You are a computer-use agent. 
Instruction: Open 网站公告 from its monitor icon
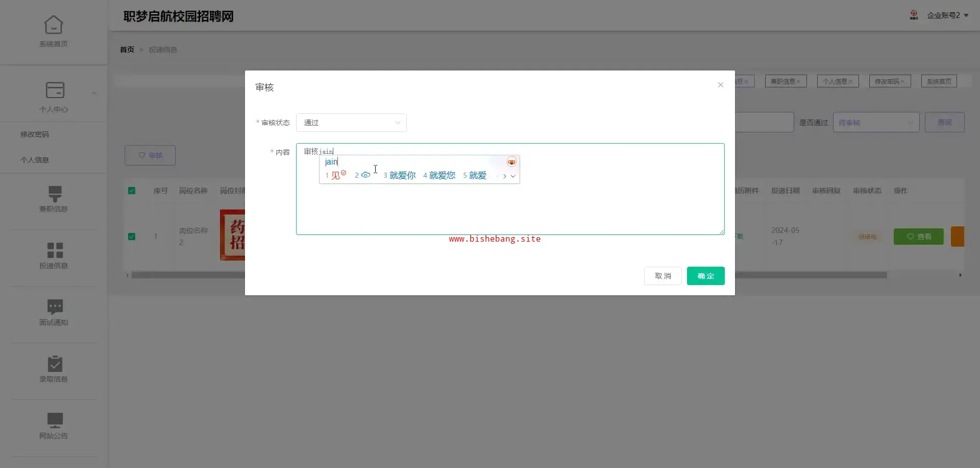click(x=55, y=420)
